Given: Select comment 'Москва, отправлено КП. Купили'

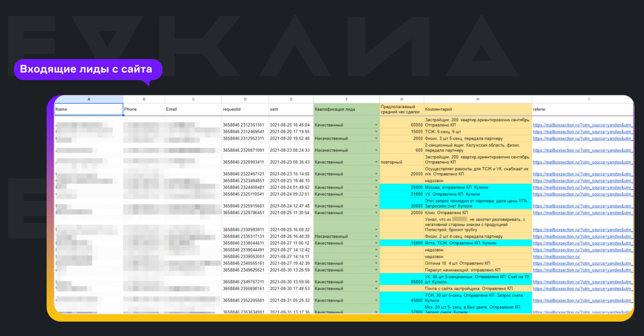Looking at the screenshot, I should (478, 188).
